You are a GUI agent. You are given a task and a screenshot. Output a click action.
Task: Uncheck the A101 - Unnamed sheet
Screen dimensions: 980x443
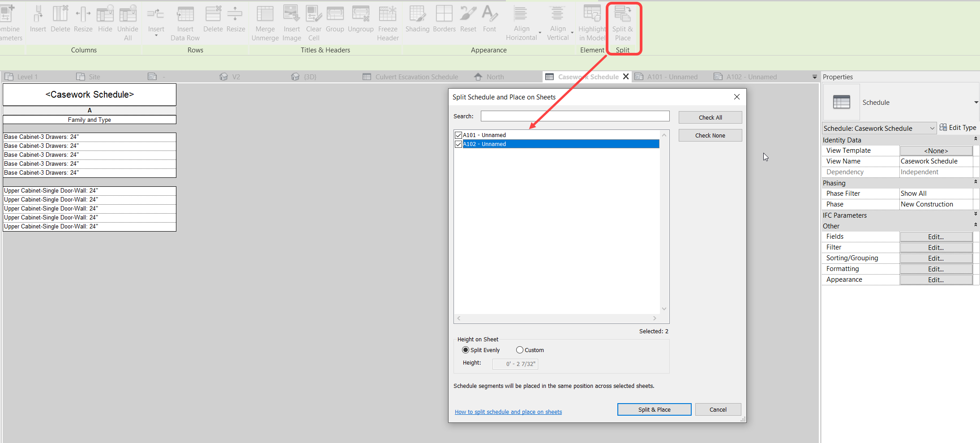click(x=458, y=135)
